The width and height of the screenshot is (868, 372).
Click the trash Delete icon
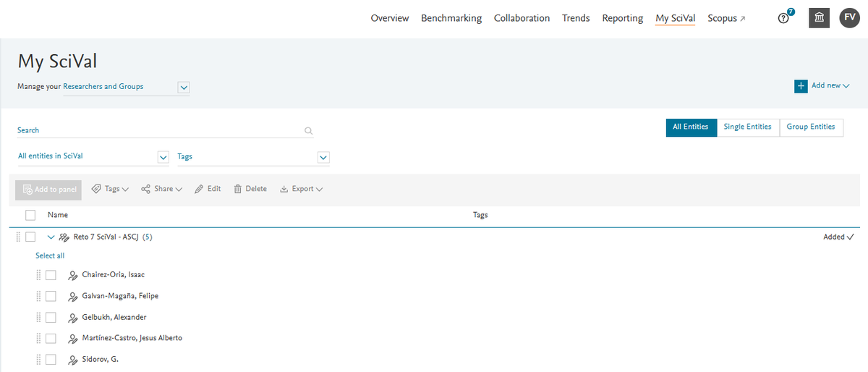(x=237, y=189)
